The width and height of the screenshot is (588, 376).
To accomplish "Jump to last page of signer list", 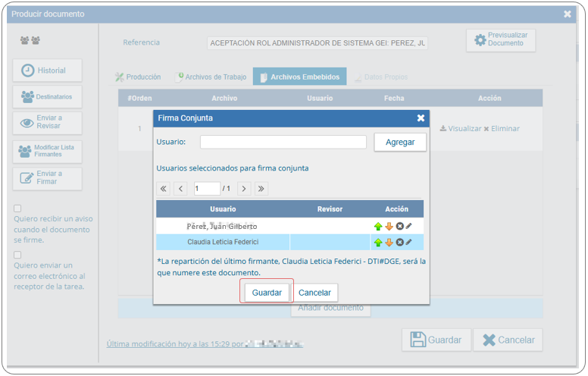I will pyautogui.click(x=261, y=188).
